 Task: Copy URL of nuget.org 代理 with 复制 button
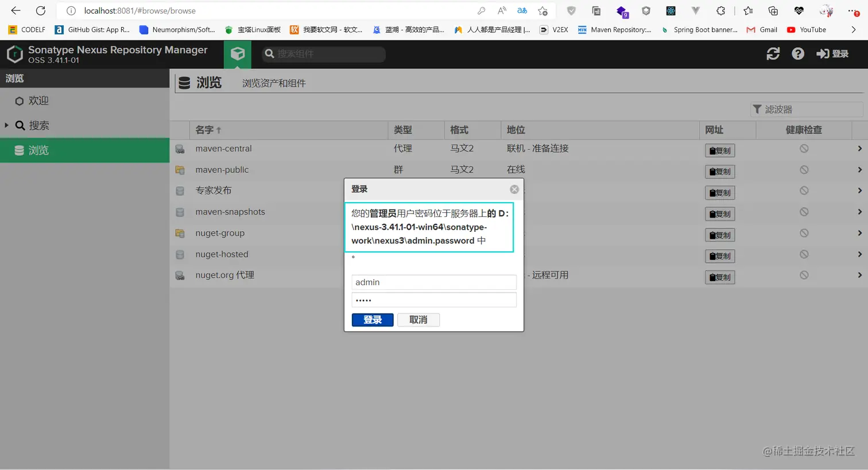(720, 277)
